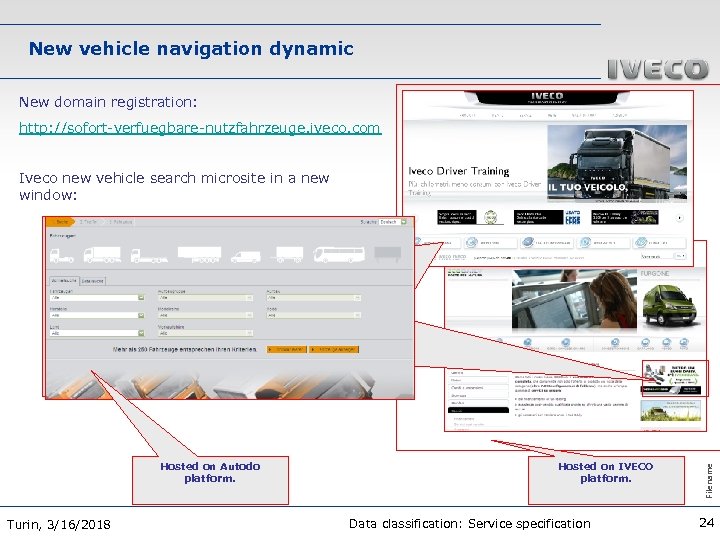The width and height of the screenshot is (720, 540).
Task: Click the slide page number 24
Action: click(x=706, y=523)
